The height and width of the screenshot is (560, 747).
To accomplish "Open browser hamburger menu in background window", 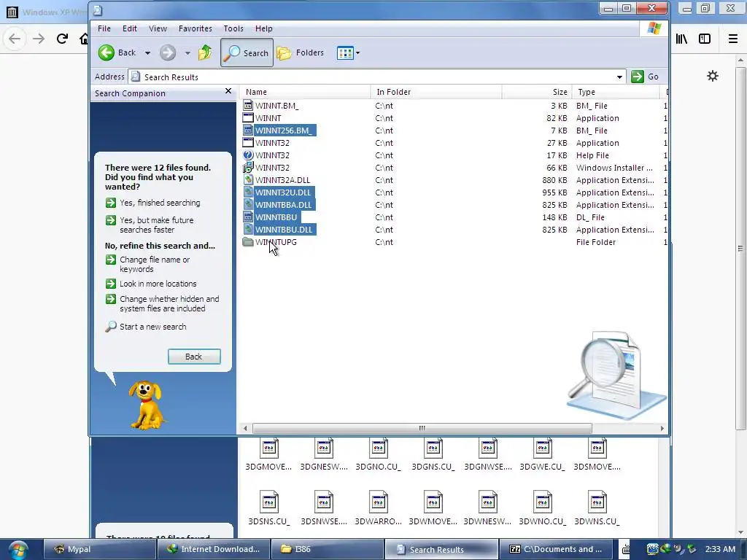I will click(x=733, y=39).
